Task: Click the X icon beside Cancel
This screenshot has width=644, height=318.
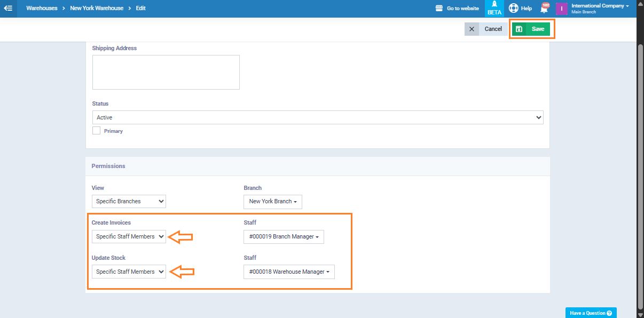Action: pyautogui.click(x=472, y=29)
